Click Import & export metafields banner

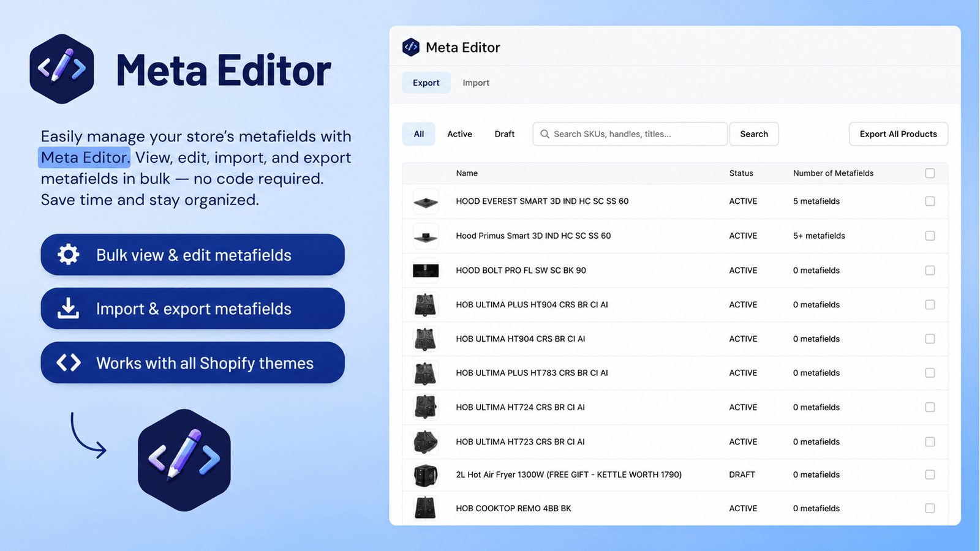[x=192, y=309]
